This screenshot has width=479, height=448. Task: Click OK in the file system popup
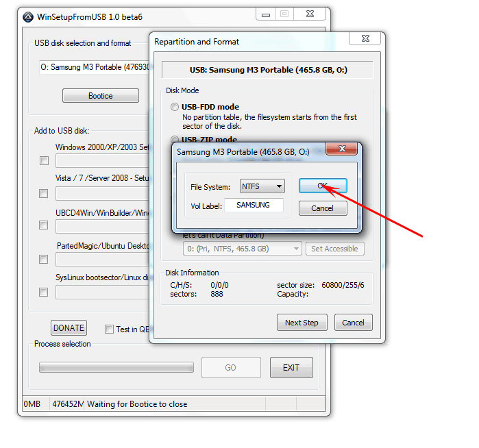point(323,186)
